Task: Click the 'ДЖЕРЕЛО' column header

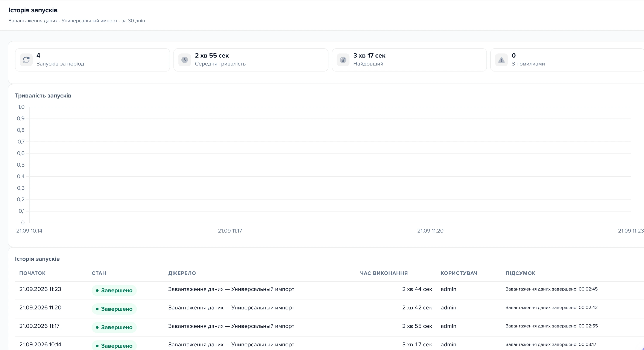Action: click(x=182, y=273)
